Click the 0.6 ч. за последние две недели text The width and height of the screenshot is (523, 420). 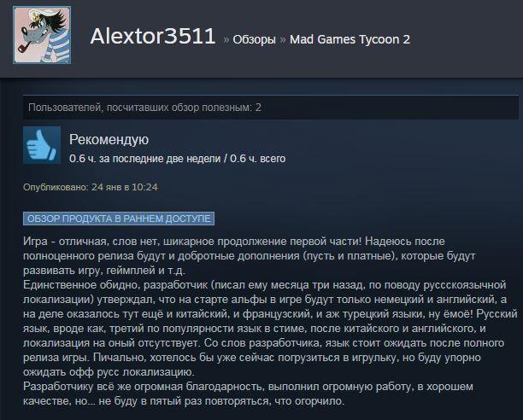[x=144, y=159]
